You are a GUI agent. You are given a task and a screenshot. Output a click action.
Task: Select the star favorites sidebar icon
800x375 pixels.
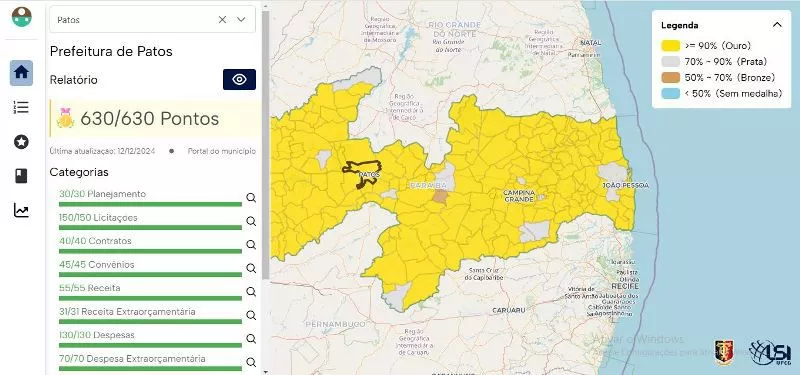point(21,142)
